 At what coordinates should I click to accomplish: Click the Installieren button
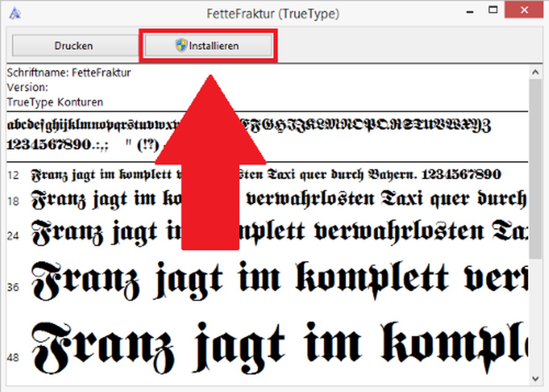[x=209, y=46]
